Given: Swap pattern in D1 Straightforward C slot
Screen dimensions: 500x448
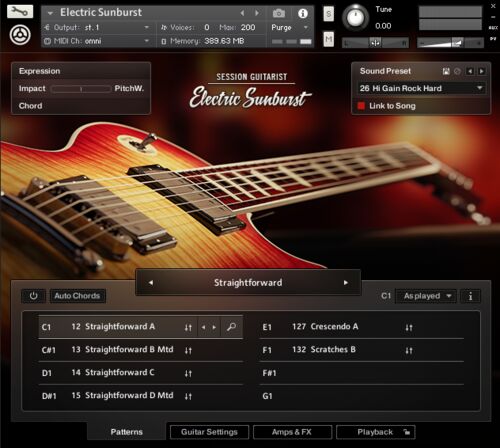Looking at the screenshot, I should pyautogui.click(x=188, y=373).
